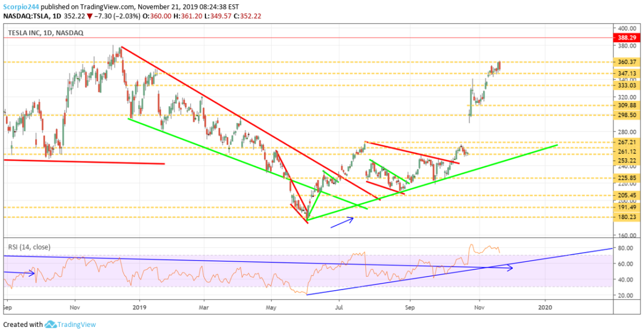
Task: Select the 2019 marker on time axis
Action: [139, 307]
